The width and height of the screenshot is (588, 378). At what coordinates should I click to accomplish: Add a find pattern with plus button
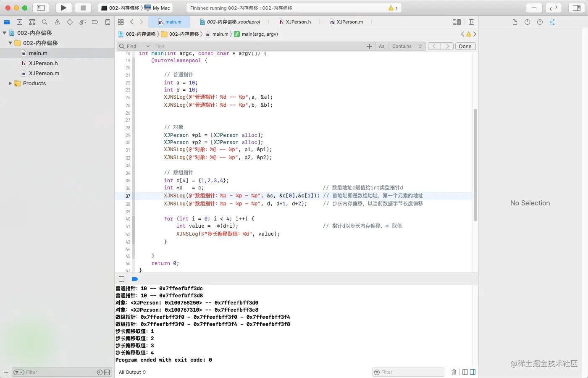coord(369,46)
